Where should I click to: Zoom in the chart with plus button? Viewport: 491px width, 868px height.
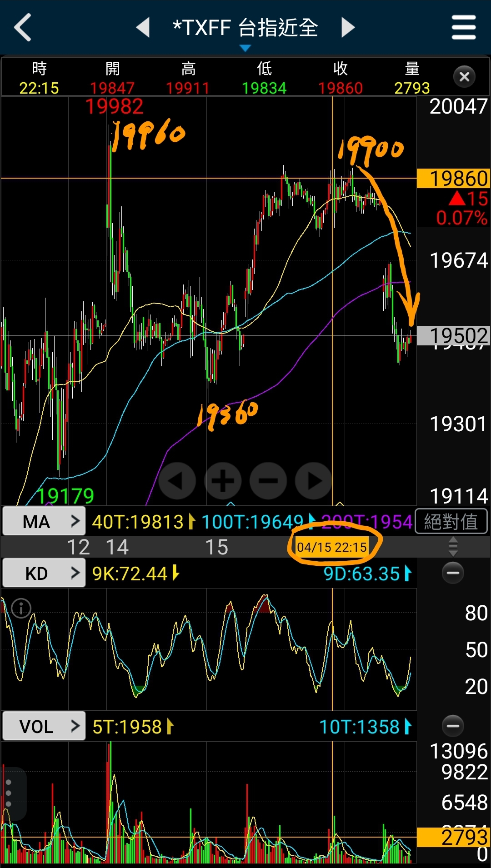tap(223, 481)
